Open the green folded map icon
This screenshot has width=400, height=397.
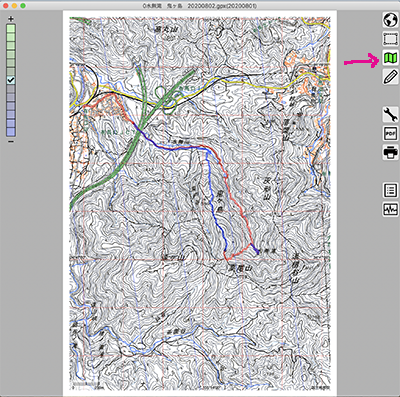tap(390, 58)
